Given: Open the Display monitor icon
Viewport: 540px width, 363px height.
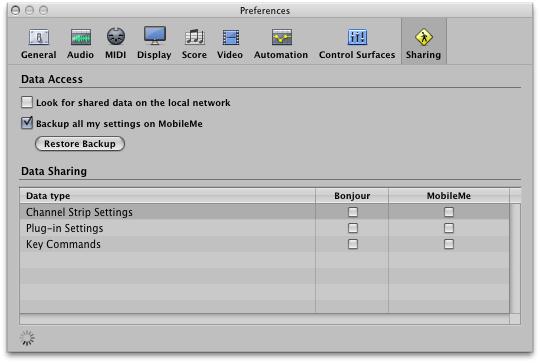Looking at the screenshot, I should [155, 36].
